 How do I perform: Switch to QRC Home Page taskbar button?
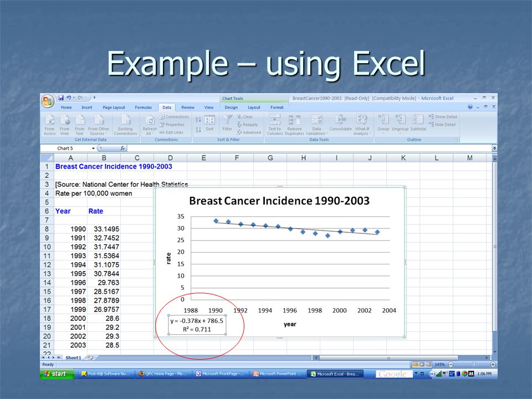pos(163,374)
